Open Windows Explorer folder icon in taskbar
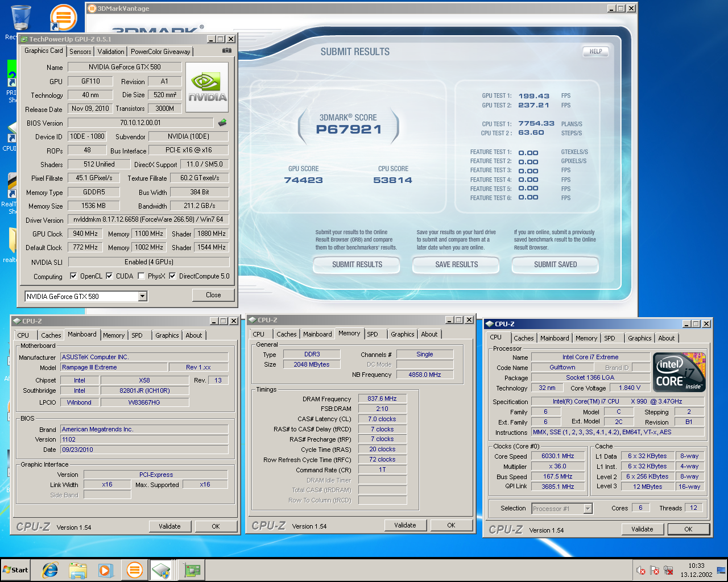Image resolution: width=728 pixels, height=582 pixels. [78, 570]
